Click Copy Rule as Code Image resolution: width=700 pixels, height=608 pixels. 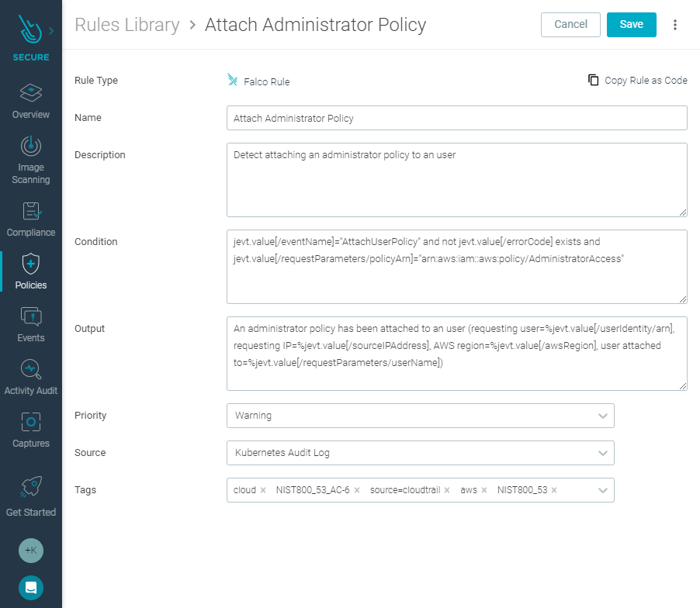637,81
